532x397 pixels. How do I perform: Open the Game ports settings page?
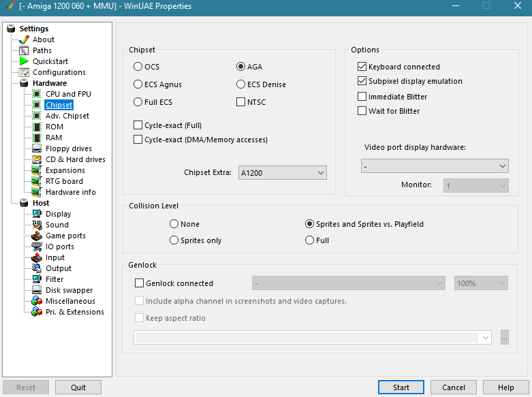tap(65, 236)
